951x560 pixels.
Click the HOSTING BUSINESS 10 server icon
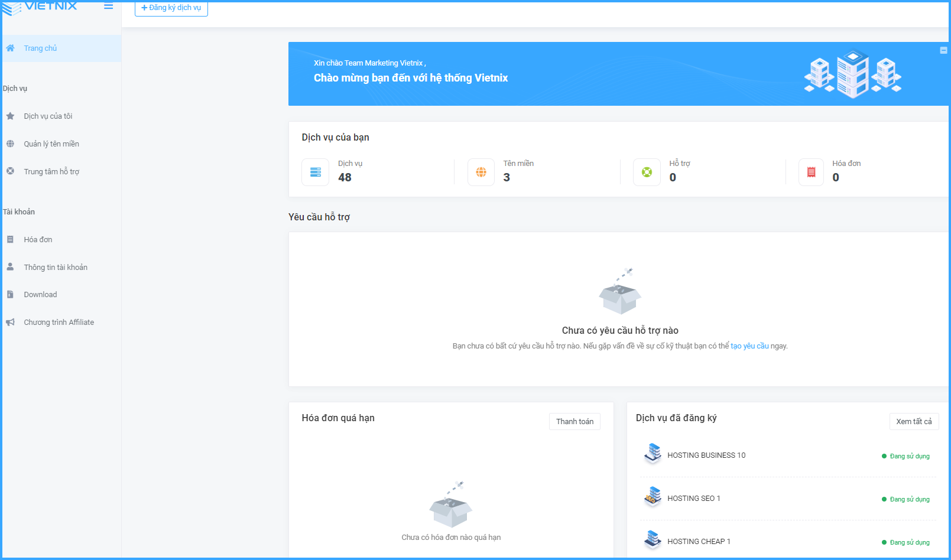point(653,453)
